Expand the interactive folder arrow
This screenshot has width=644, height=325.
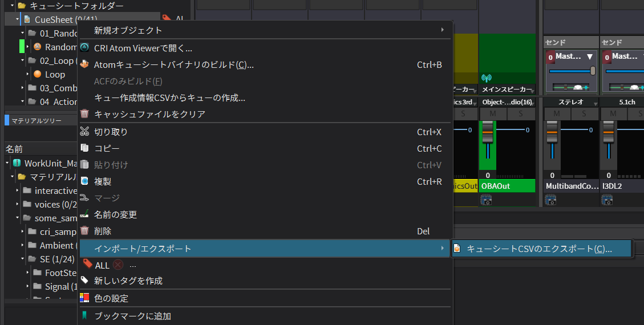tap(17, 190)
